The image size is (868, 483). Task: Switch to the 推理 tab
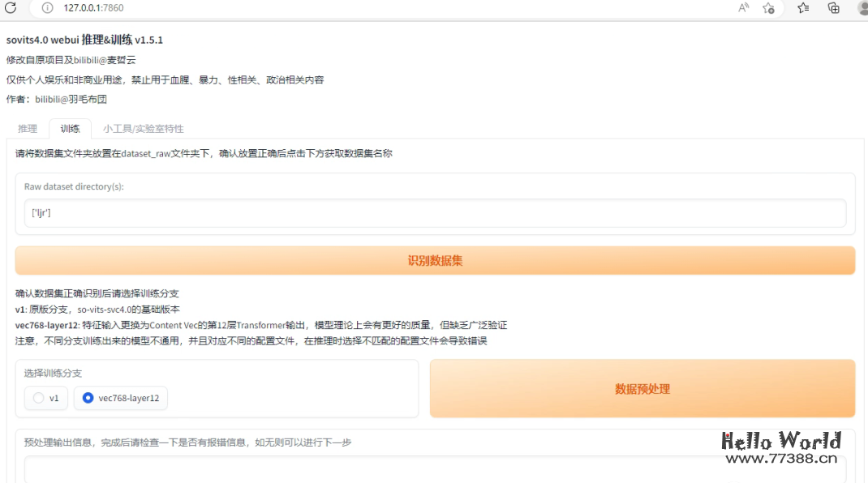tap(28, 128)
